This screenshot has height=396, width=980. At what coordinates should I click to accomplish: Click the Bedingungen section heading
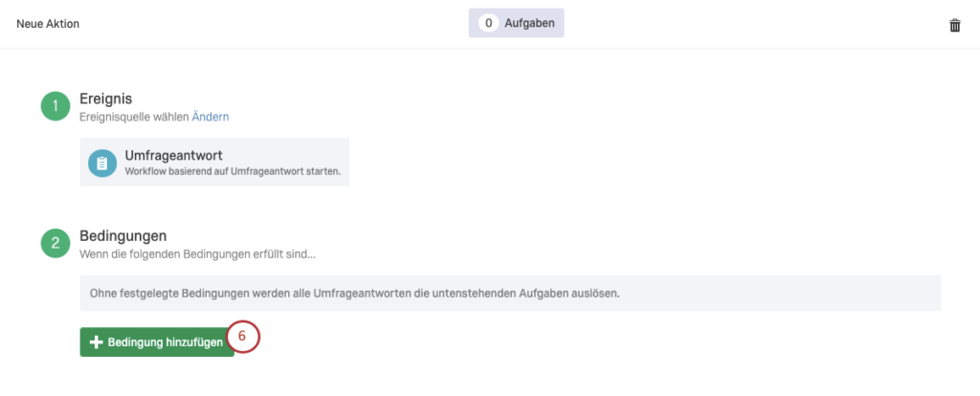coord(123,236)
